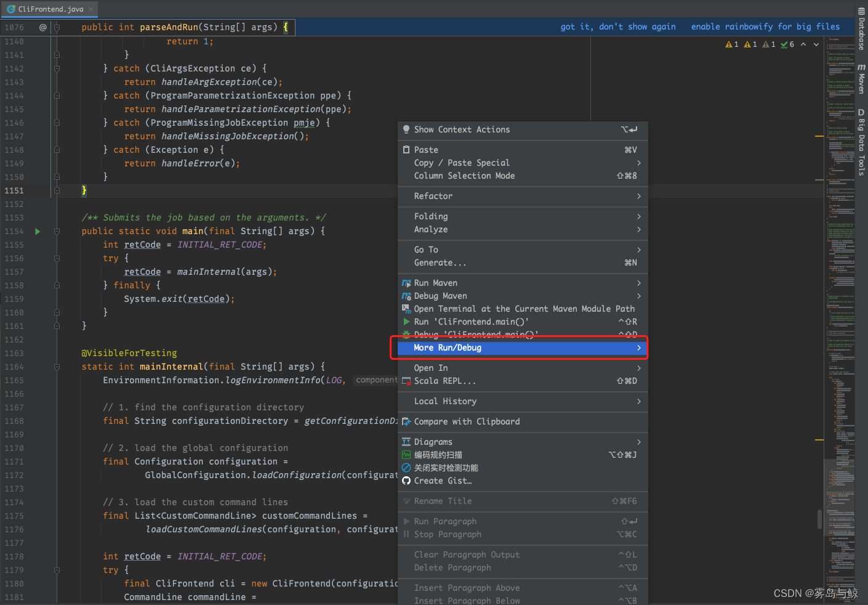Expand the Diagrams submenu

(523, 442)
